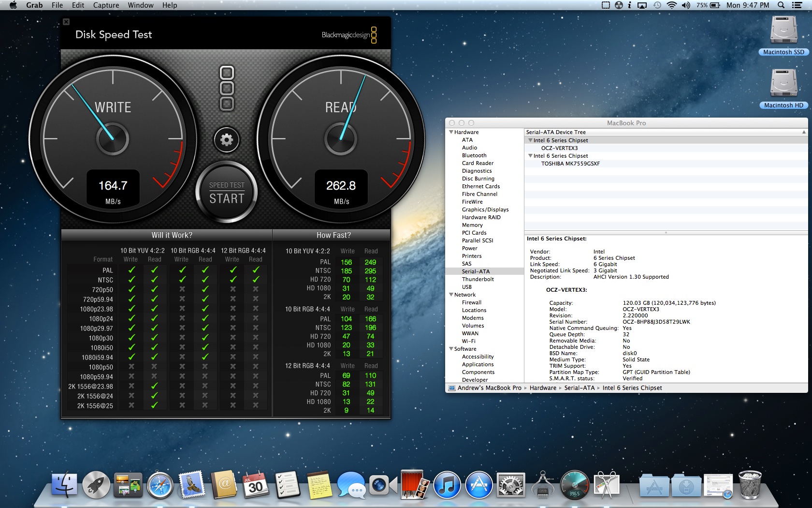Screen dimensions: 812x508
Task: Open the Applications folder stack in Dock
Action: pos(654,485)
